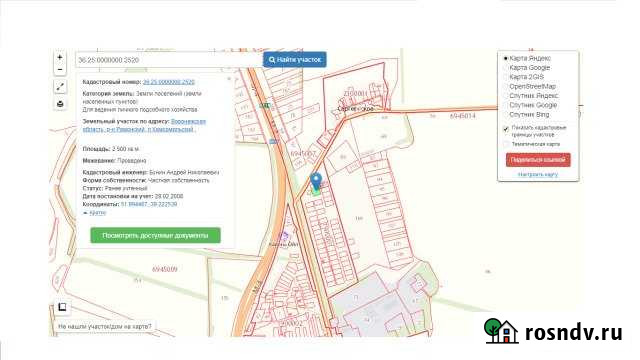Click the blue location pin marker
This screenshot has height=360, width=640.
coord(316,182)
